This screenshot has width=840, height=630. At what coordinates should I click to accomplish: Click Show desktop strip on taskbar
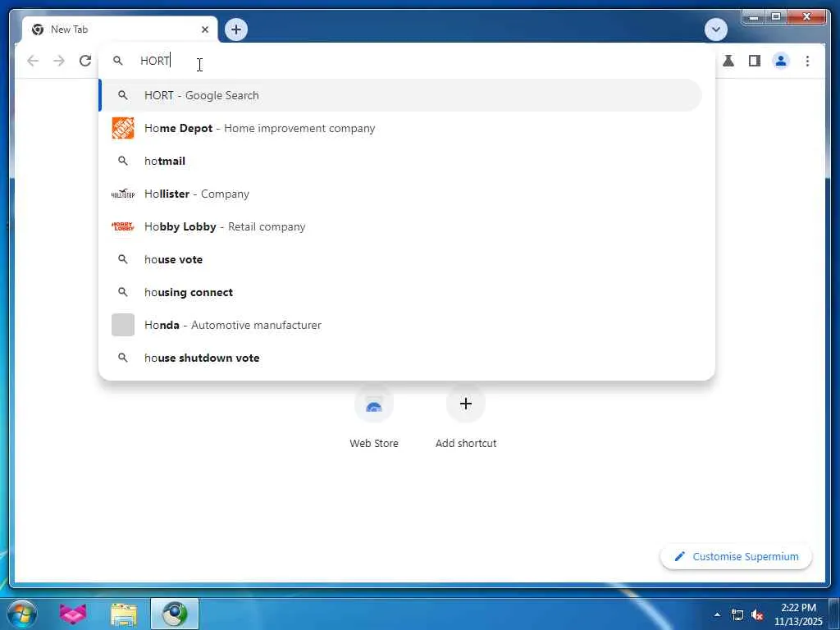coord(834,614)
